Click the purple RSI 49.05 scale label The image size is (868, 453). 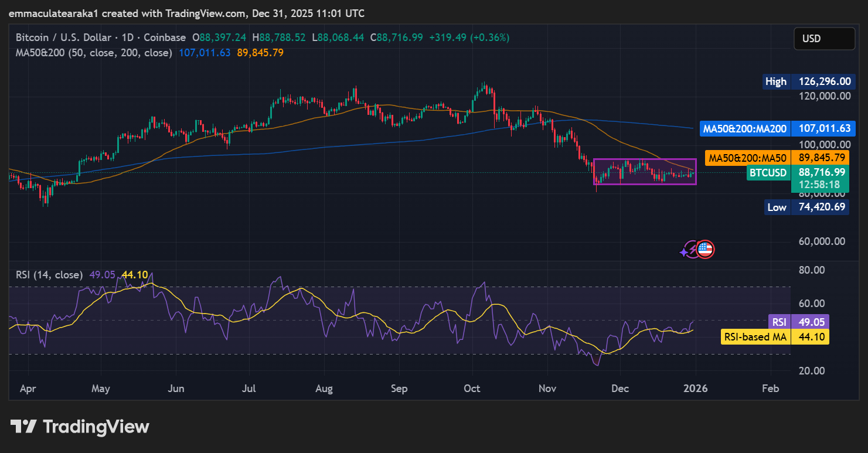coord(779,322)
